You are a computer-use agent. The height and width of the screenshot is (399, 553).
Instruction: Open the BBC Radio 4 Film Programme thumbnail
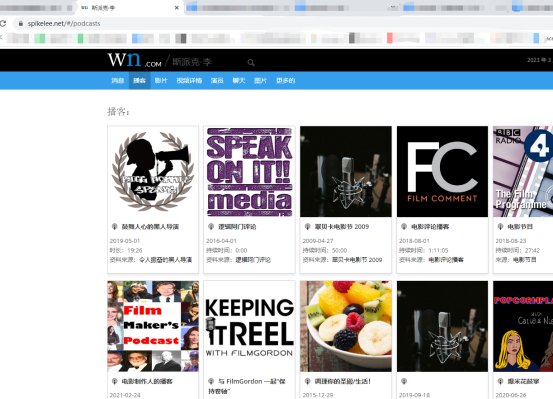(x=523, y=171)
